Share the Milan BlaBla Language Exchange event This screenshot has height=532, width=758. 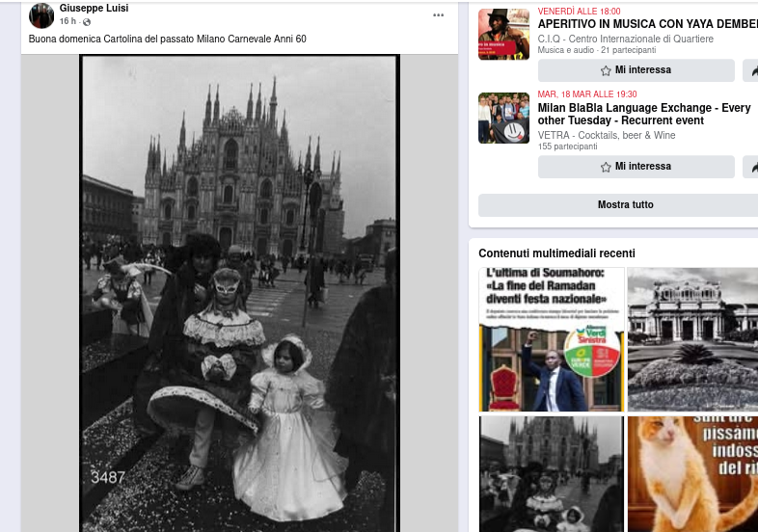[751, 167]
